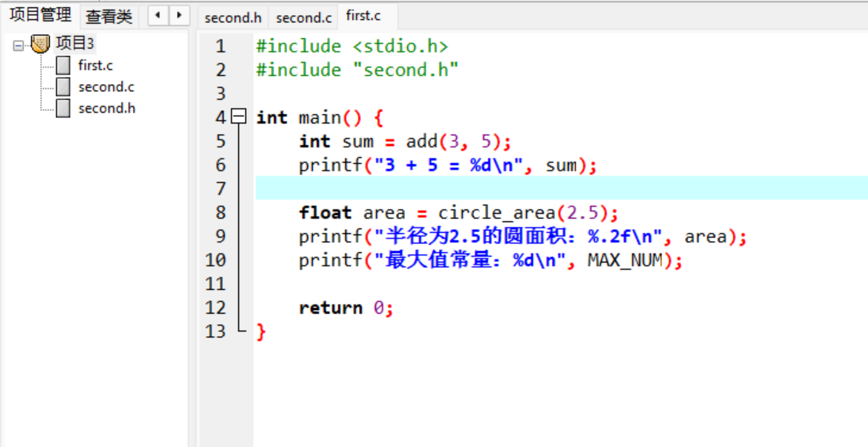868x447 pixels.
Task: Click the second.h file icon in tree
Action: (63, 109)
